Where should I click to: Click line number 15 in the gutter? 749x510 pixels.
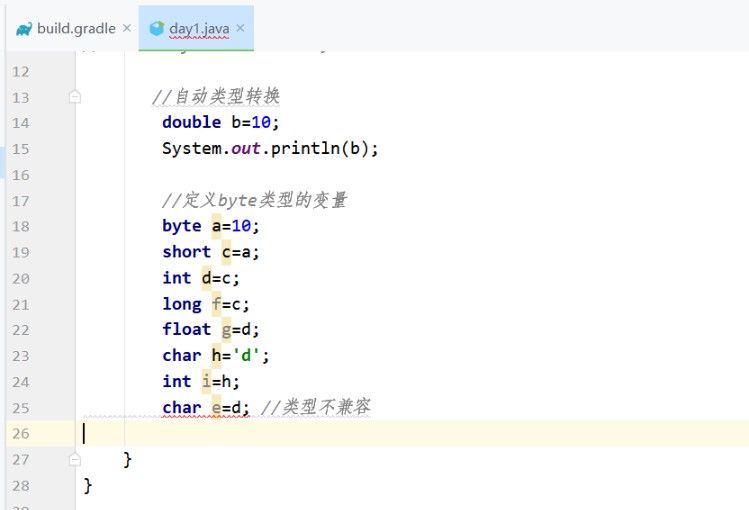21,149
